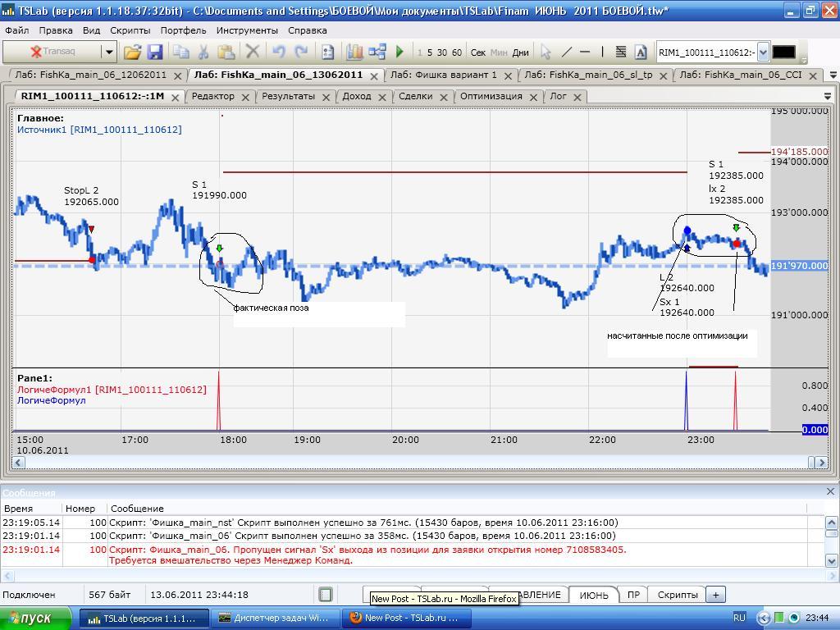Open the lab tabs overflow list arrow
The image size is (840, 630).
[833, 75]
